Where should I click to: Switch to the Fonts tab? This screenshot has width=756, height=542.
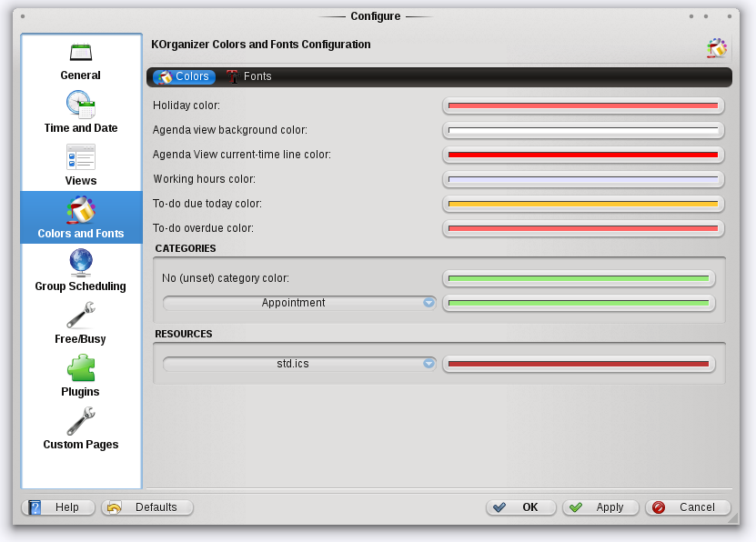249,76
